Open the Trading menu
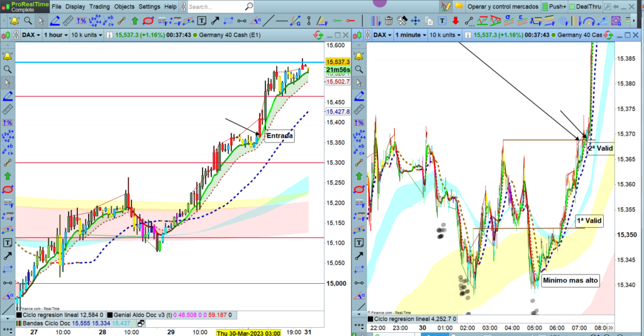This screenshot has width=644, height=336. tap(99, 6)
